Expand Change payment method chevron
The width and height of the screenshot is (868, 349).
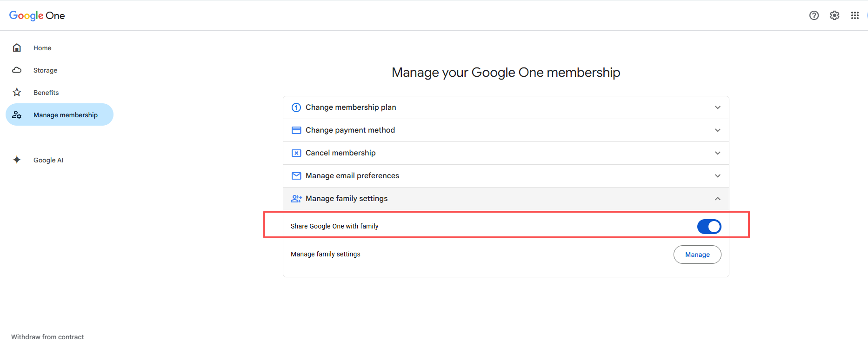point(718,130)
